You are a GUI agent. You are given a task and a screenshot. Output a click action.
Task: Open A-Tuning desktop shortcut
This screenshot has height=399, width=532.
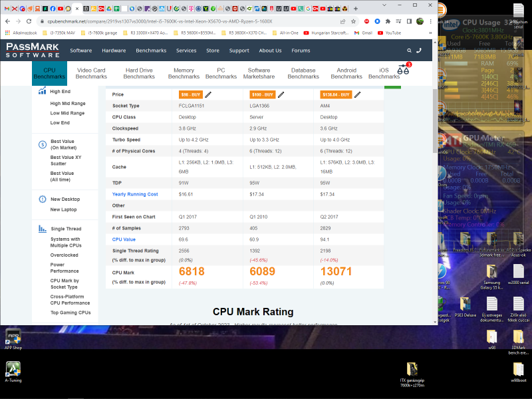[13, 372]
